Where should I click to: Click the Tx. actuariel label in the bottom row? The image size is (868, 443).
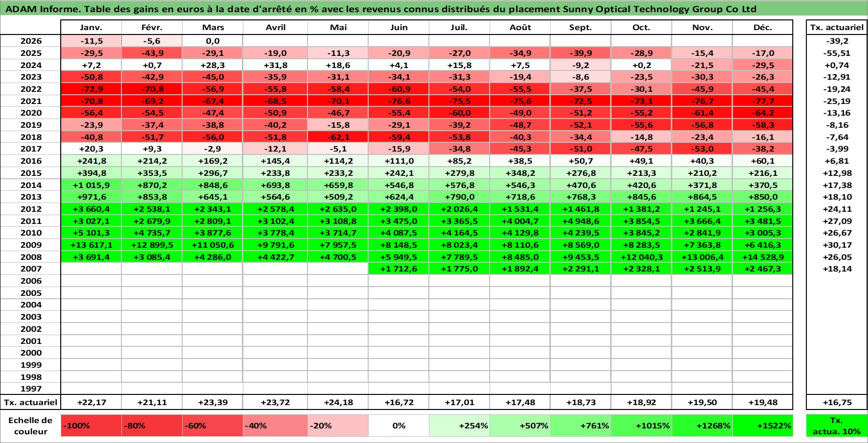31,402
